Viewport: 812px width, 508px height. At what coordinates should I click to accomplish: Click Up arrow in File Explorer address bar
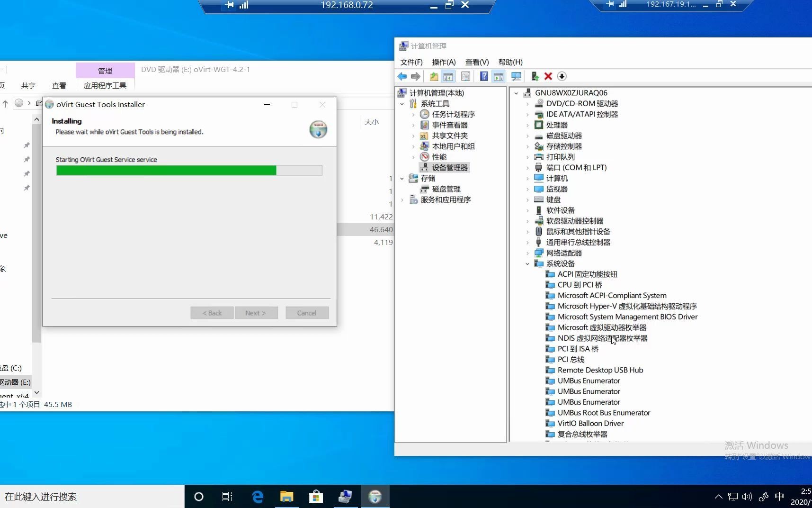(x=5, y=103)
